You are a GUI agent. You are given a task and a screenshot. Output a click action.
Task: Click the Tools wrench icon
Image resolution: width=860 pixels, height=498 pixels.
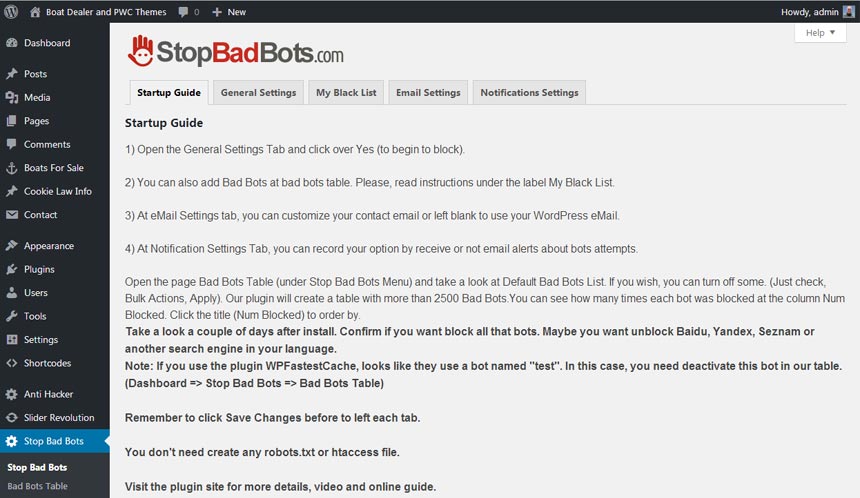pyautogui.click(x=12, y=316)
